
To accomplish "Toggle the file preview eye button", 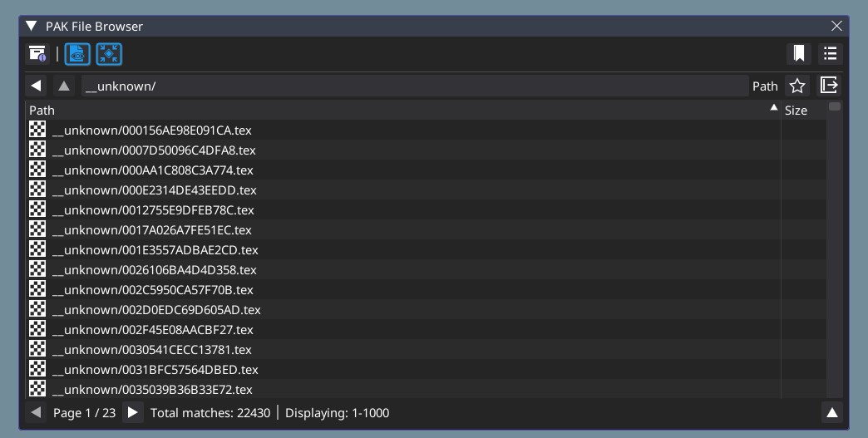I will coord(77,54).
